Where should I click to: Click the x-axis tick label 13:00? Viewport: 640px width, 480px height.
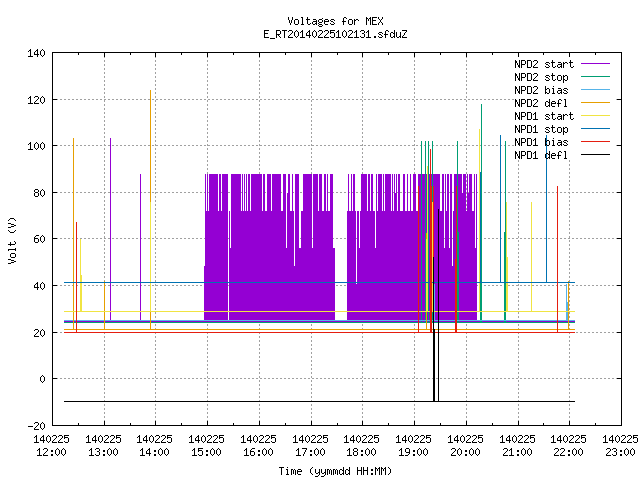tap(104, 453)
